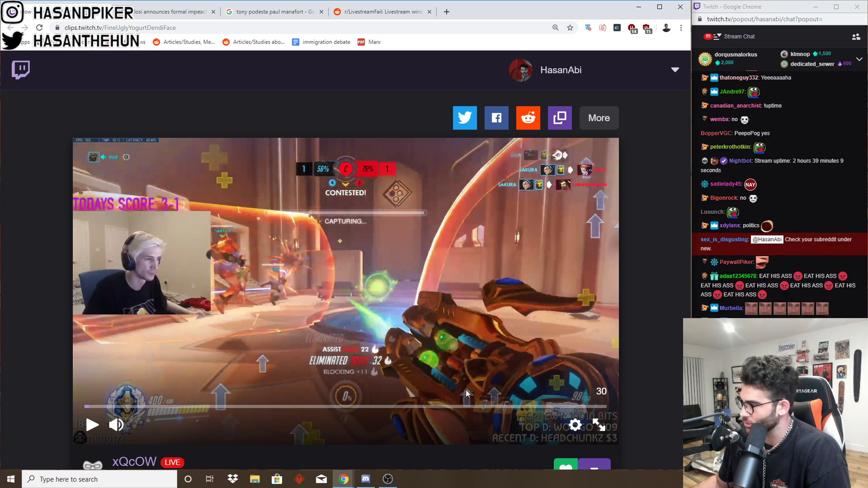The width and height of the screenshot is (868, 488).
Task: Click the Type here to search box
Action: point(99,479)
